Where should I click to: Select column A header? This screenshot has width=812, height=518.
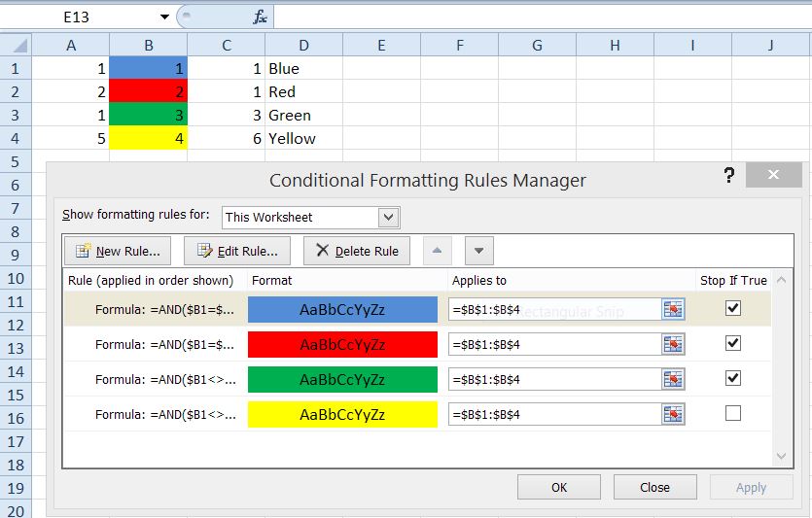point(70,46)
